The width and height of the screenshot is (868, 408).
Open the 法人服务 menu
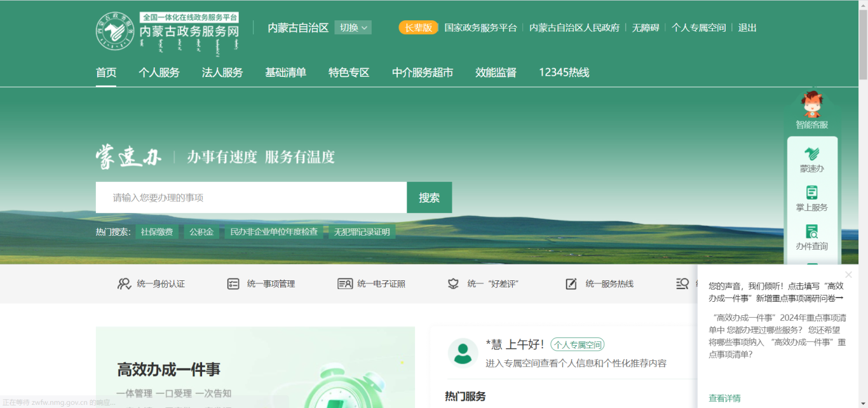tap(222, 72)
